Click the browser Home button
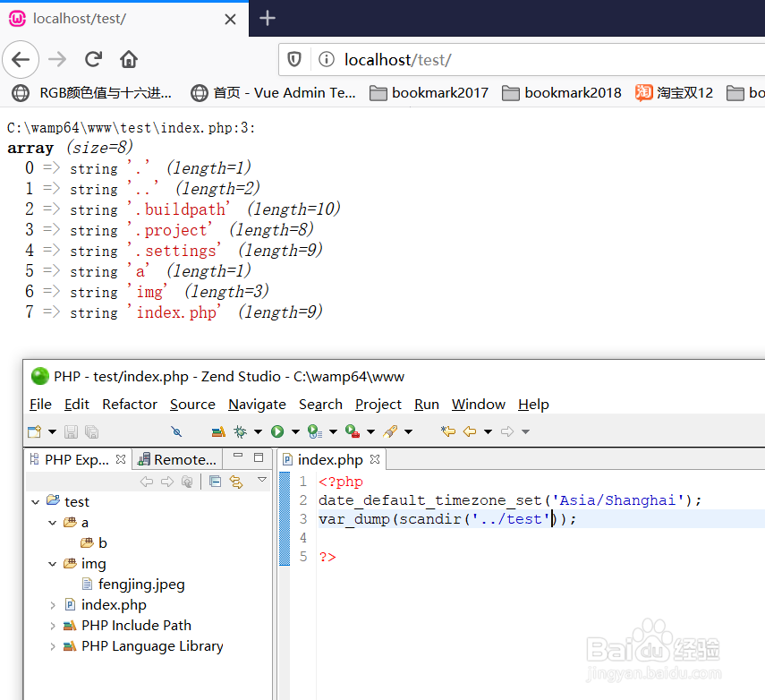 pos(129,60)
